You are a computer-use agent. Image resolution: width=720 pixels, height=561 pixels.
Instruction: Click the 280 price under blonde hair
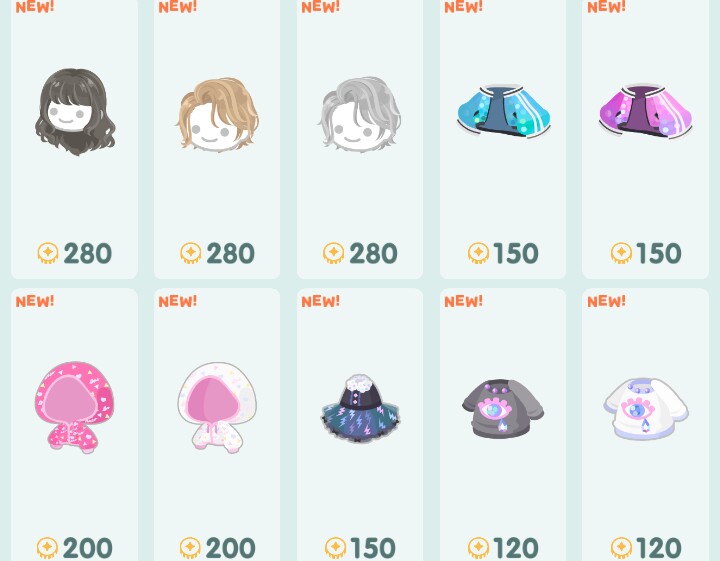(x=230, y=253)
